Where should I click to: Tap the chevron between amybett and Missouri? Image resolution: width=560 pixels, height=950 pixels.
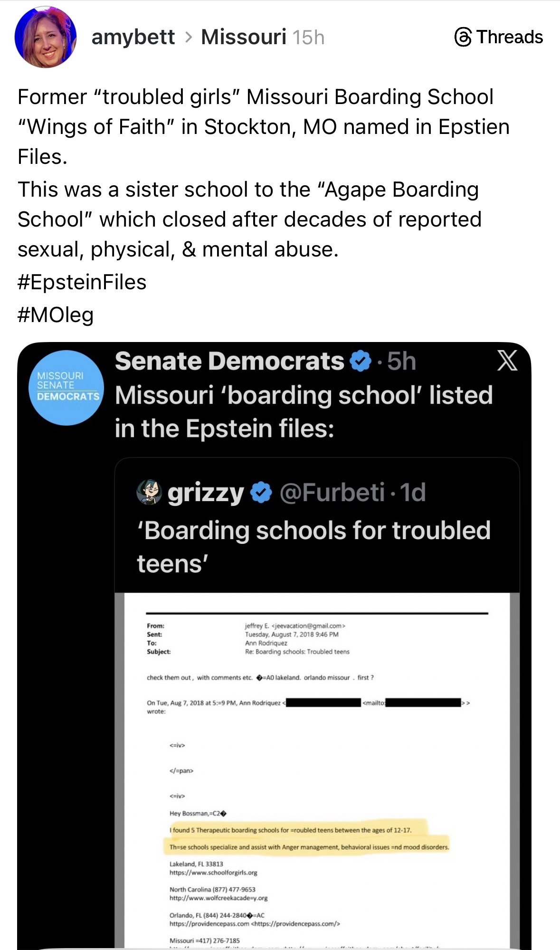(188, 37)
